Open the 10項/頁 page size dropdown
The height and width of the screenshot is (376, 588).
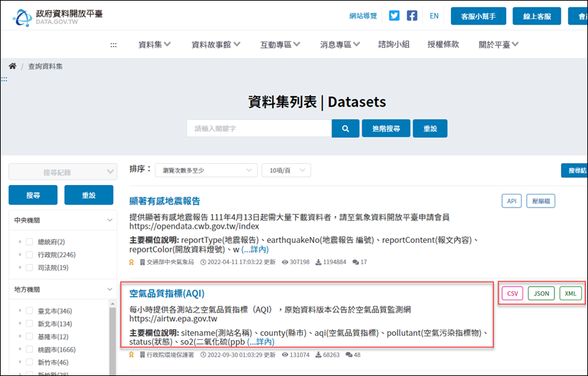(286, 171)
